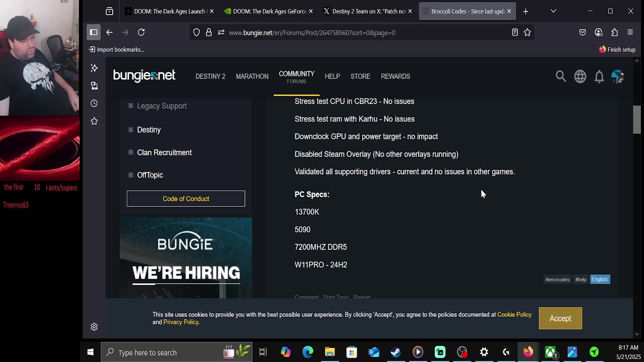Screen dimensions: 644x362
Task: Close the Broccoli Codes tab
Action: pos(509,11)
